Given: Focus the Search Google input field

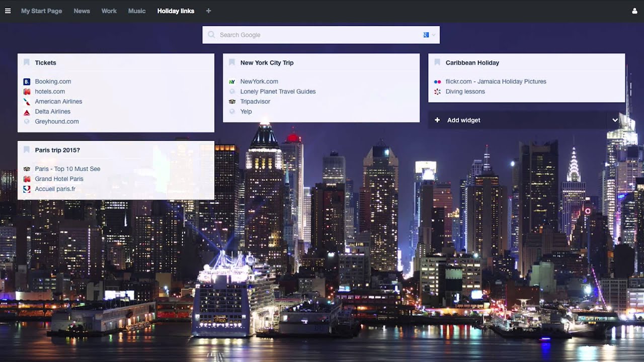Looking at the screenshot, I should (320, 35).
